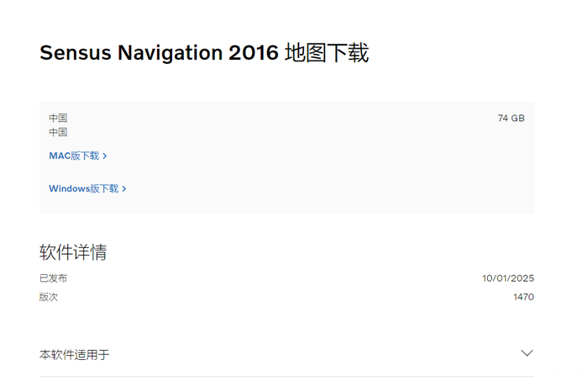Select the release date 10/01/2025
This screenshot has height=381, width=588.
pyautogui.click(x=508, y=278)
